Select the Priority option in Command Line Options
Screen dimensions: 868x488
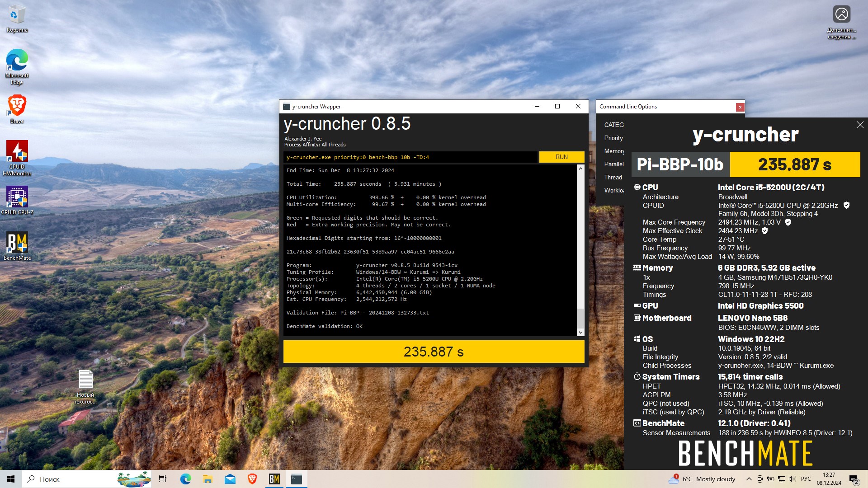coord(613,138)
